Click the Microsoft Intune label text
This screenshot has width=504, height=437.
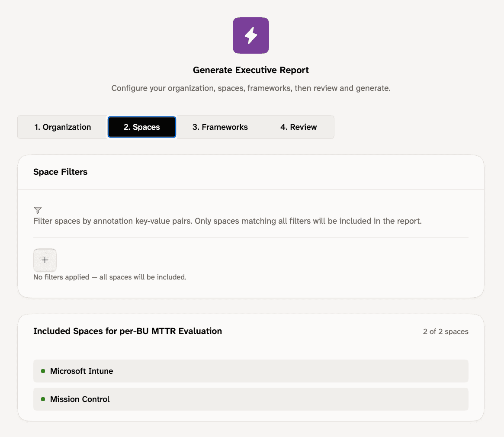82,371
